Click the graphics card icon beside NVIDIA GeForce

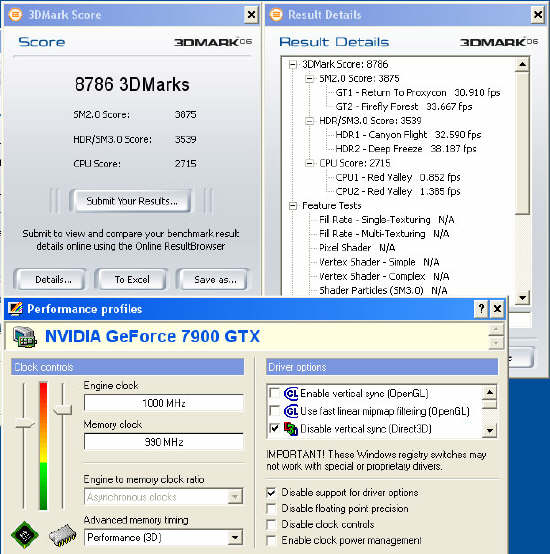25,337
